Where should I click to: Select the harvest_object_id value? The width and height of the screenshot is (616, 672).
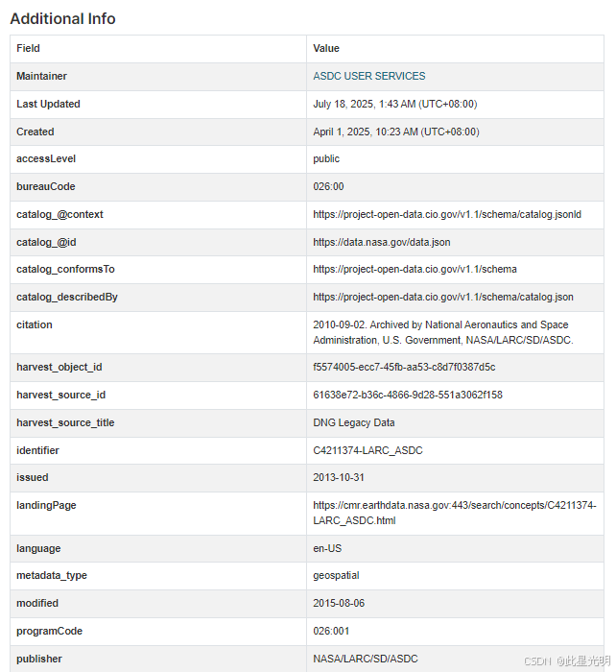click(x=403, y=367)
